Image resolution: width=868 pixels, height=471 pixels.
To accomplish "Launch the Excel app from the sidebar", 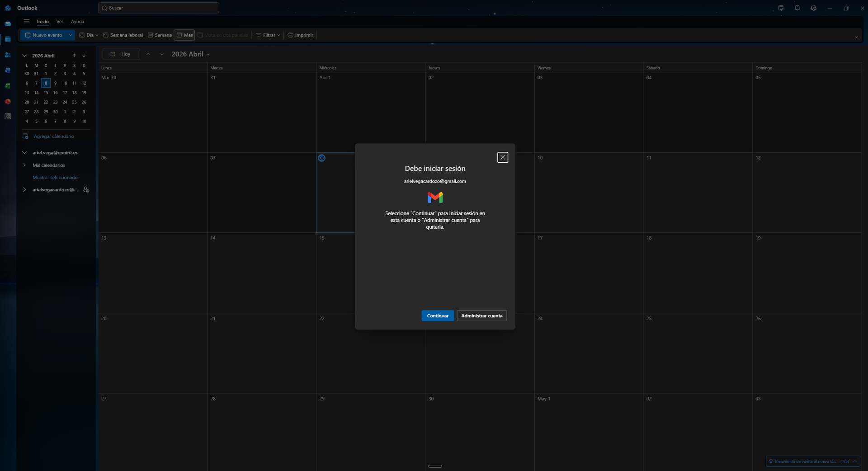I will point(8,86).
